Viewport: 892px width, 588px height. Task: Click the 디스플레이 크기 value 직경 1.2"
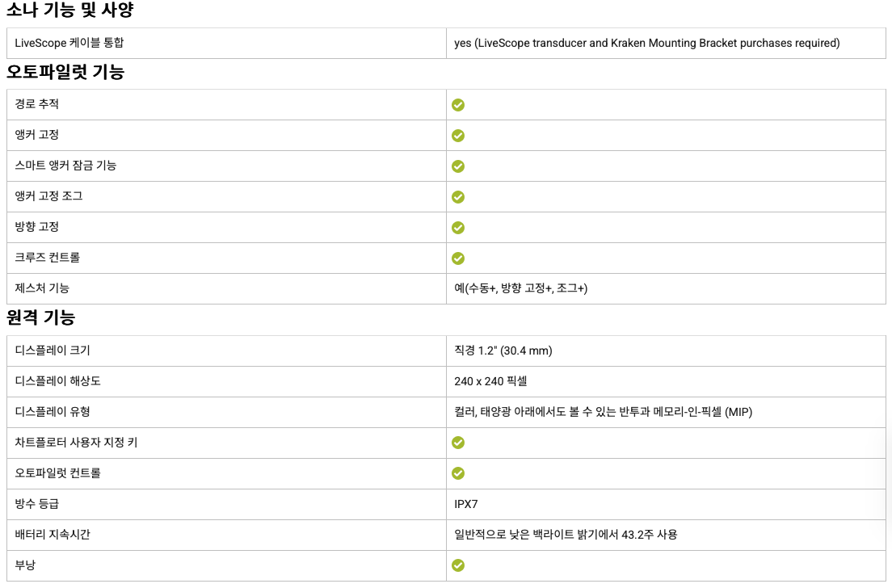(x=503, y=351)
